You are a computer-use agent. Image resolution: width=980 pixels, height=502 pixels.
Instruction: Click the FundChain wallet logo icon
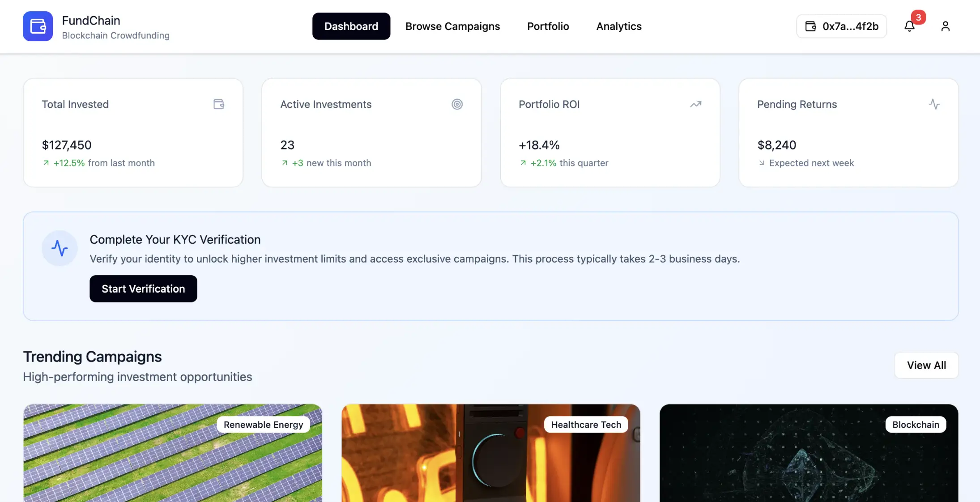pos(38,26)
